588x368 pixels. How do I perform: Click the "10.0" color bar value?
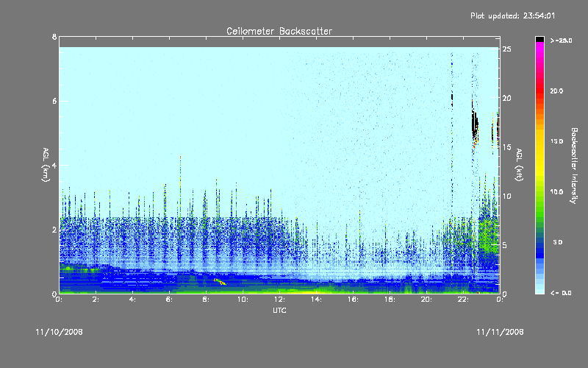coord(556,191)
